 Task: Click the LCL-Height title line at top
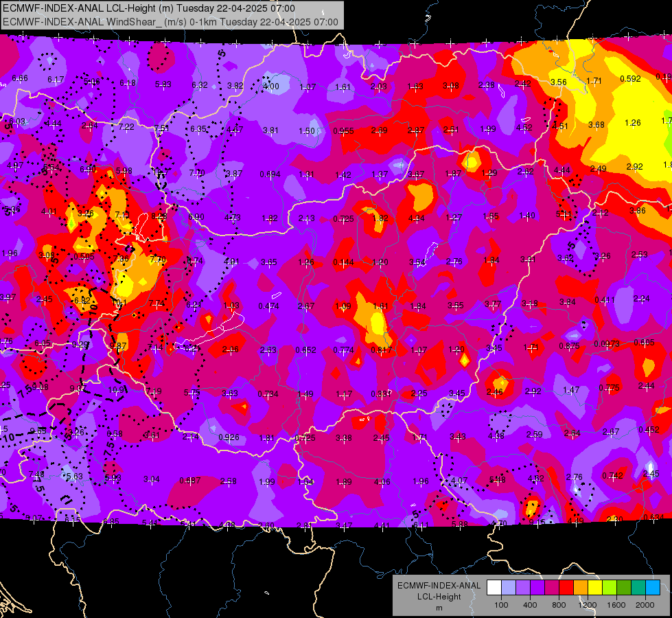[149, 8]
